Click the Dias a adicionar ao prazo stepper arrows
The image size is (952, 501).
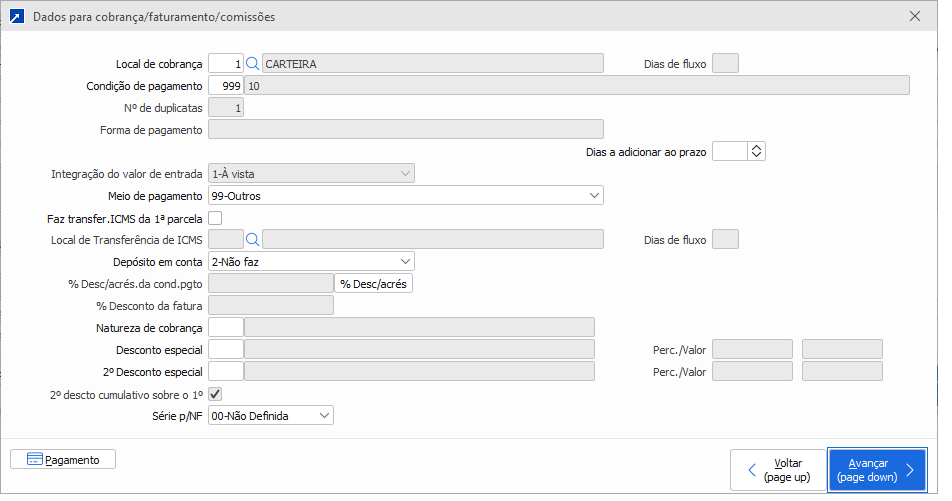click(x=756, y=151)
